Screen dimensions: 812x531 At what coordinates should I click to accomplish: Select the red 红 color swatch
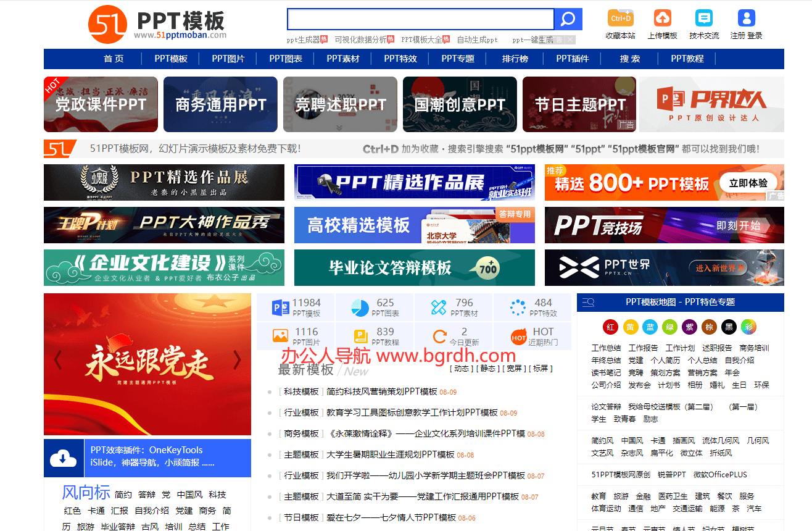point(610,327)
